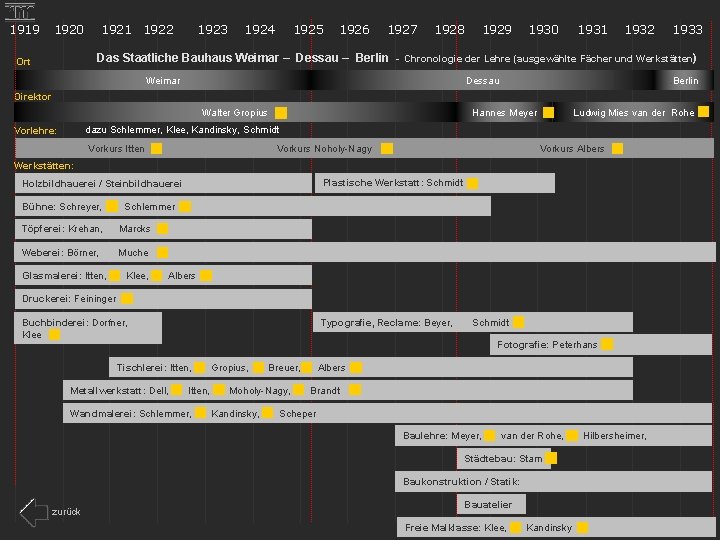Open Schreyer's yellow marker in Bühne row
The height and width of the screenshot is (540, 720).
pyautogui.click(x=112, y=206)
